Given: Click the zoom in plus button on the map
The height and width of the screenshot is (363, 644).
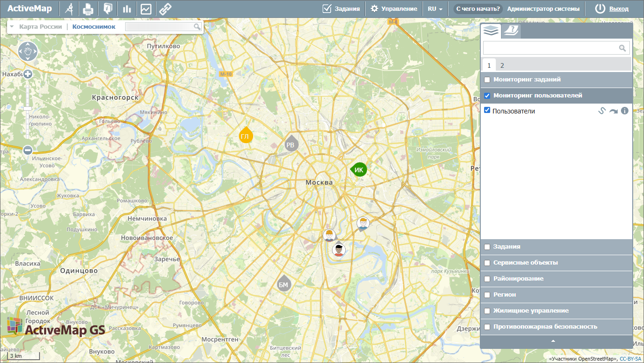Looking at the screenshot, I should [28, 74].
